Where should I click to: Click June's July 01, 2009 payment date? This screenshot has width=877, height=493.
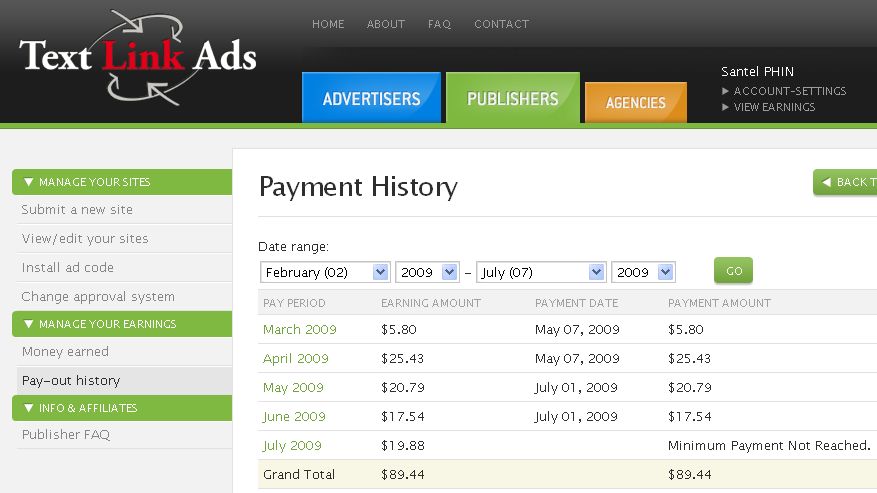pos(576,416)
